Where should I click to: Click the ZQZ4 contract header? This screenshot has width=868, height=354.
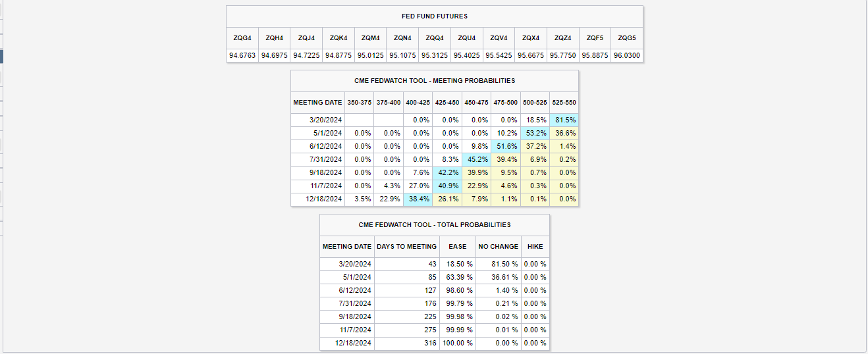tap(562, 38)
